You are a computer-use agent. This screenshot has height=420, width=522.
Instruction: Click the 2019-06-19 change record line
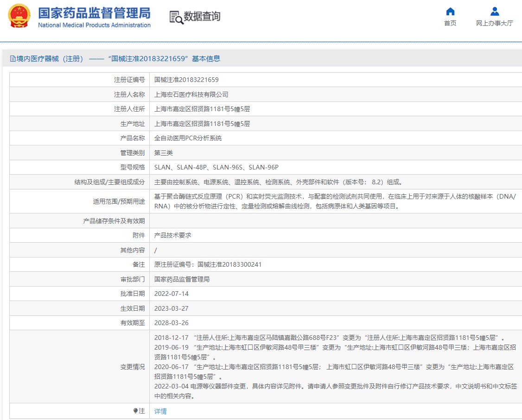pos(335,352)
